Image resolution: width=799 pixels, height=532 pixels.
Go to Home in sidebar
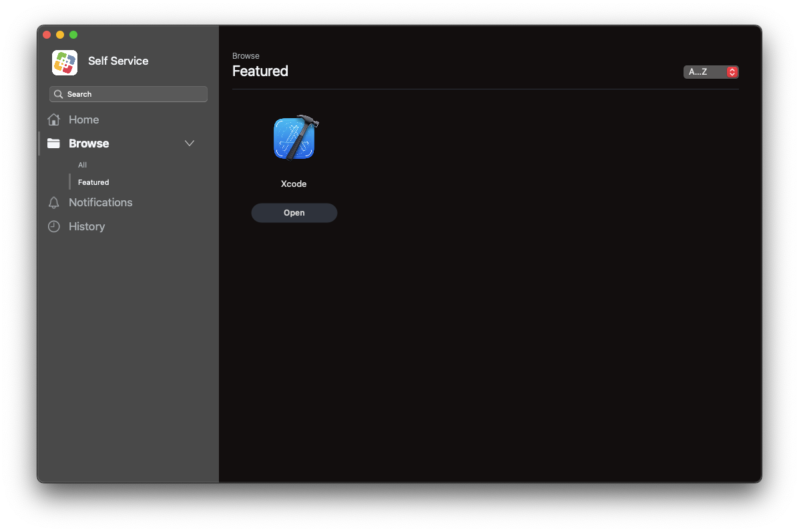click(83, 119)
